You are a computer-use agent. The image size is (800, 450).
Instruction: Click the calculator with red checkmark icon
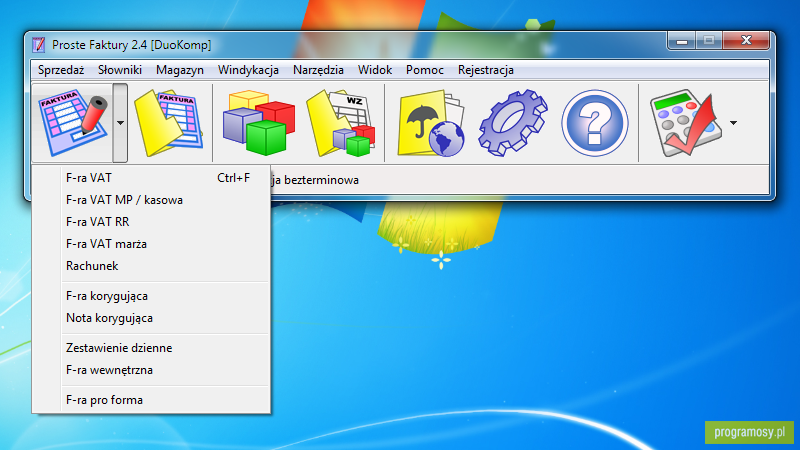(686, 123)
